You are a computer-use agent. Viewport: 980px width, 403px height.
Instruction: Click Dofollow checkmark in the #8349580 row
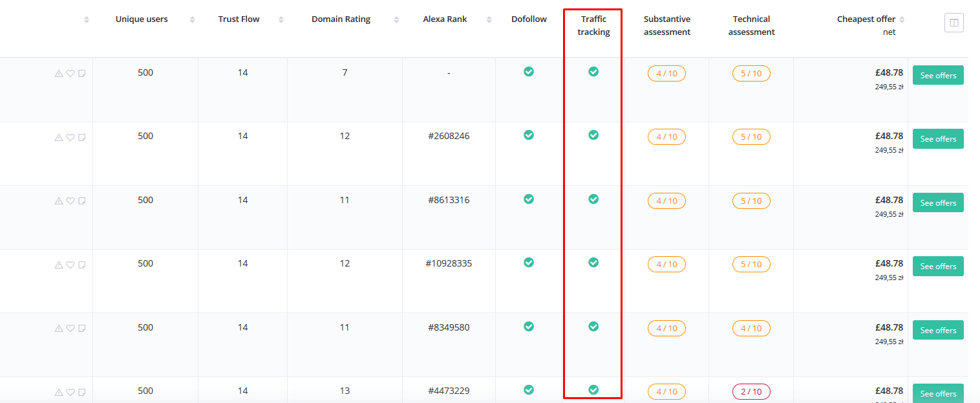point(529,327)
